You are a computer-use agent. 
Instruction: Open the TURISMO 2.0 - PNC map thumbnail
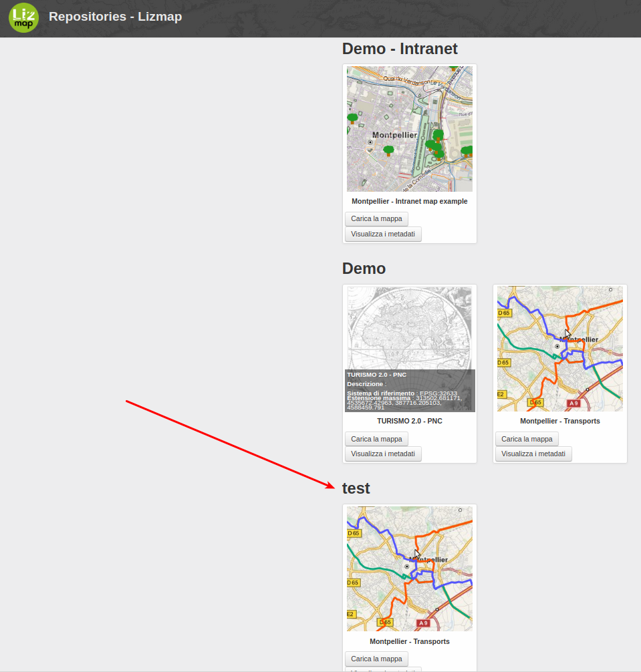(x=409, y=327)
